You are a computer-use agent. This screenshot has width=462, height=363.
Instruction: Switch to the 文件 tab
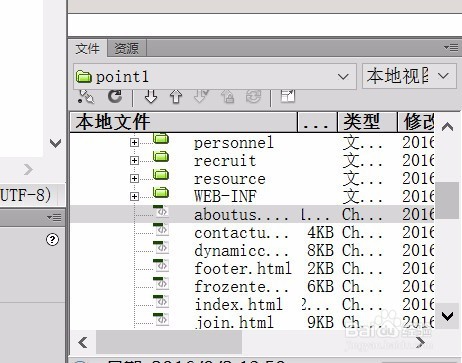(87, 49)
